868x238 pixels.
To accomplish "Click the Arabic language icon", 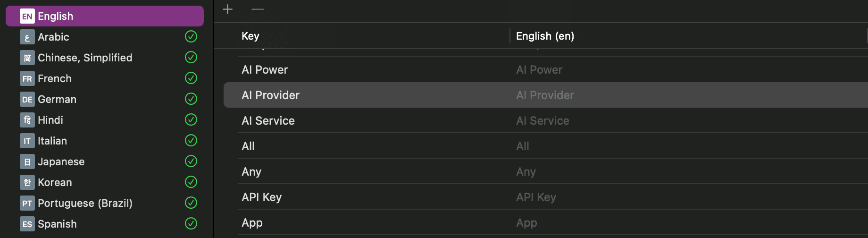I will pyautogui.click(x=27, y=37).
